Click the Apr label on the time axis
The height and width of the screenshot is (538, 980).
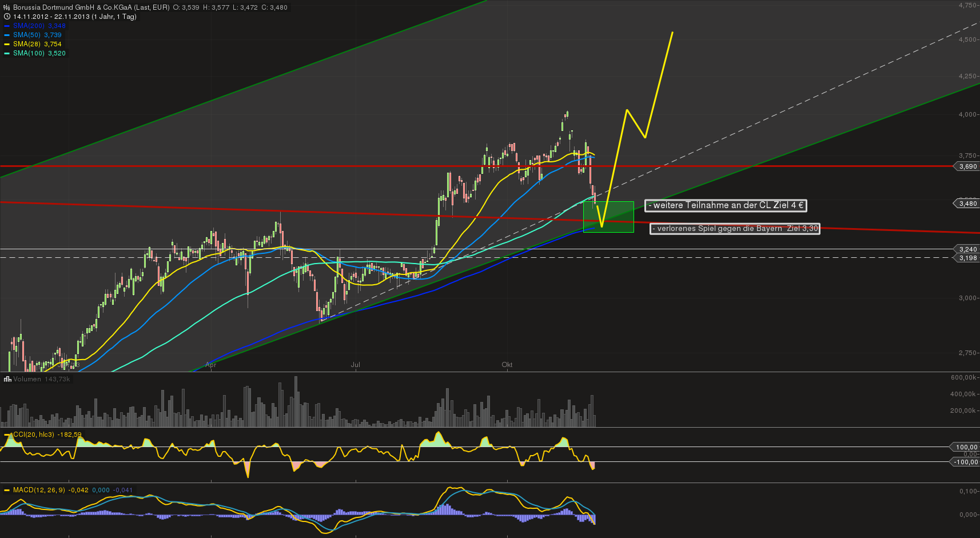click(x=210, y=365)
